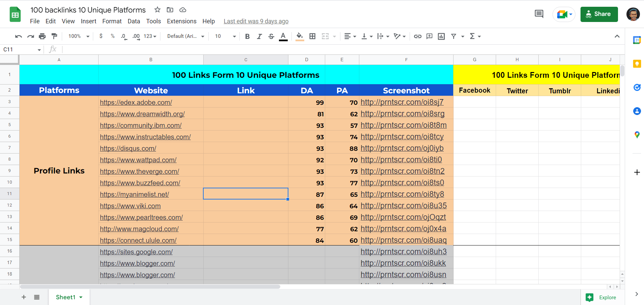Screen dimensions: 644x305
Task: Open the Google account avatar
Action: click(x=633, y=14)
